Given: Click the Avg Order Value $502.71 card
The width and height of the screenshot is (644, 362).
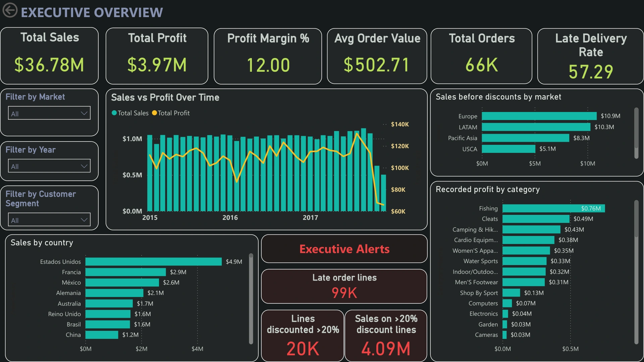Looking at the screenshot, I should click(x=377, y=56).
